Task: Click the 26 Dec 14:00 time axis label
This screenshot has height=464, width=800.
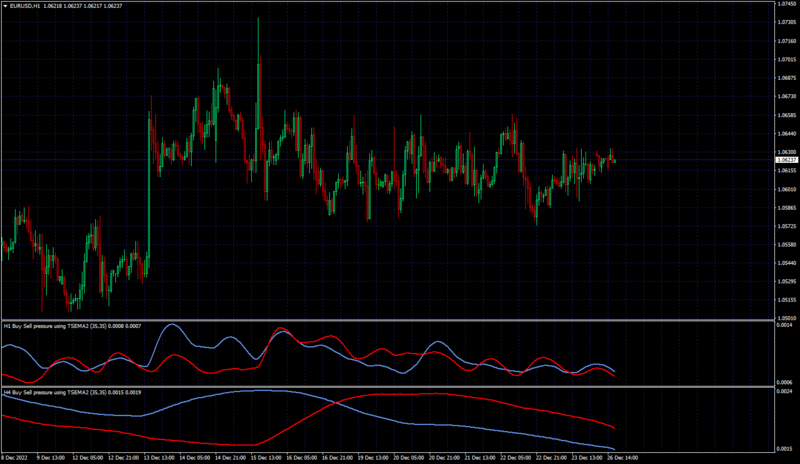Action: [x=622, y=458]
